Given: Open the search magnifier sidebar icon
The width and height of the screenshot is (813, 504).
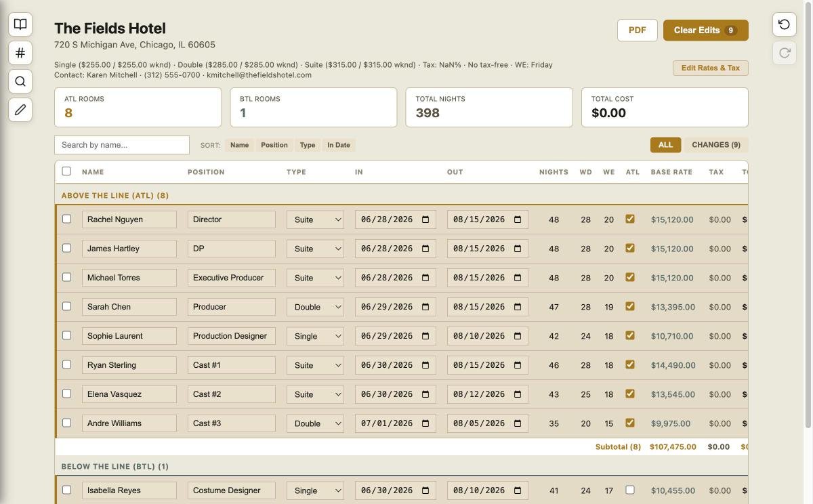Looking at the screenshot, I should [20, 81].
